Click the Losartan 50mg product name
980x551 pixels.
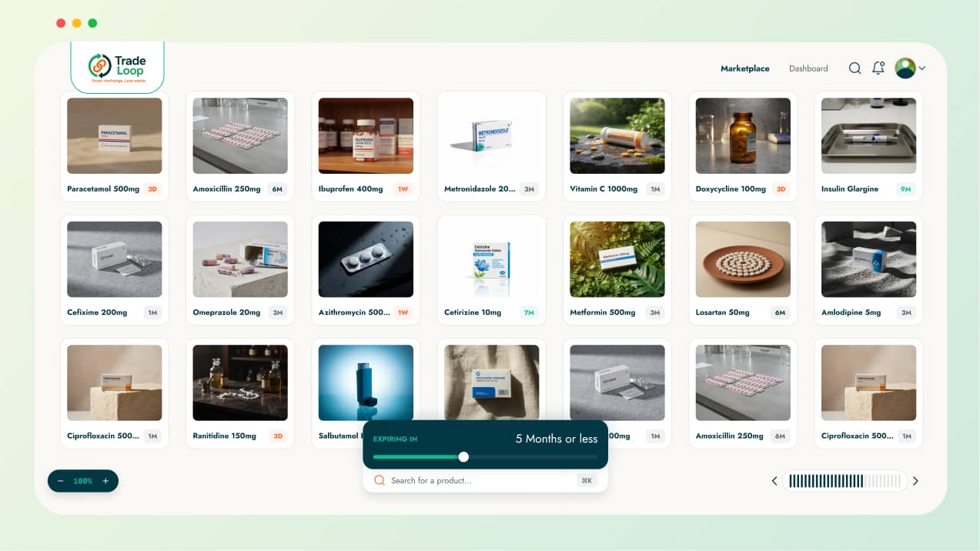pos(722,312)
